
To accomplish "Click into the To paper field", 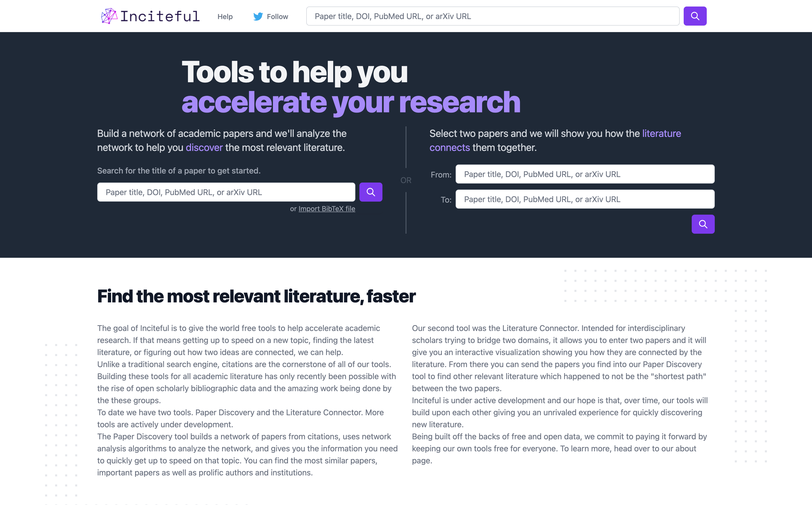I will (x=585, y=199).
